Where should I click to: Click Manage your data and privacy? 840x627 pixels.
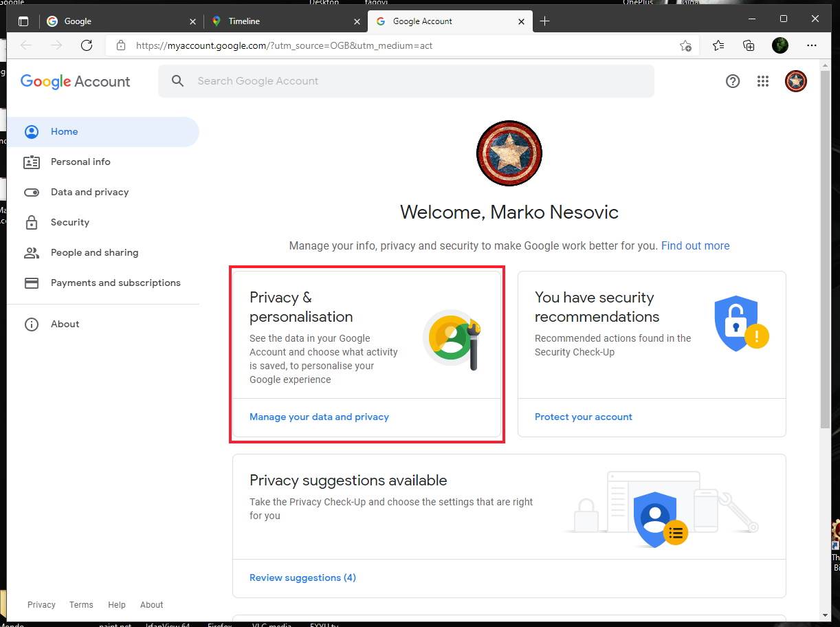(x=319, y=417)
